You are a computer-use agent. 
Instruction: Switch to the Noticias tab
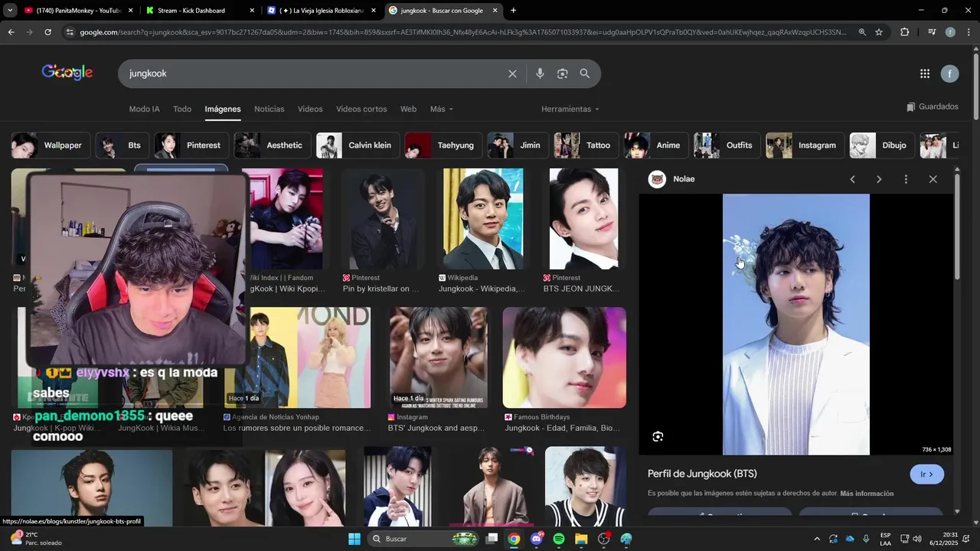(x=269, y=109)
